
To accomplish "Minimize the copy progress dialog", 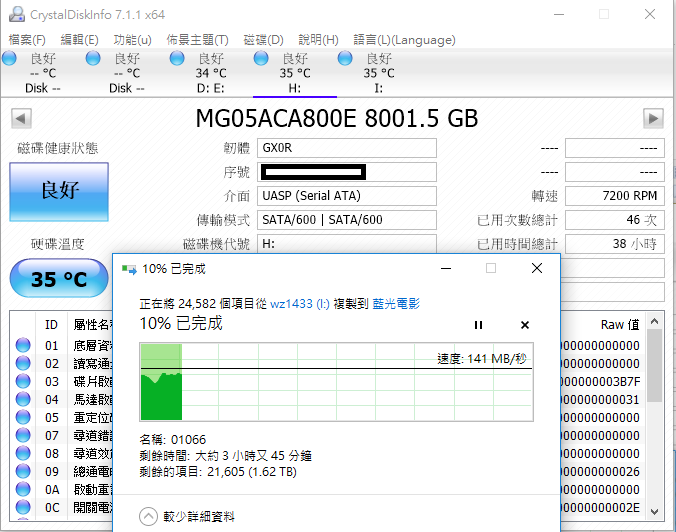I will [446, 269].
